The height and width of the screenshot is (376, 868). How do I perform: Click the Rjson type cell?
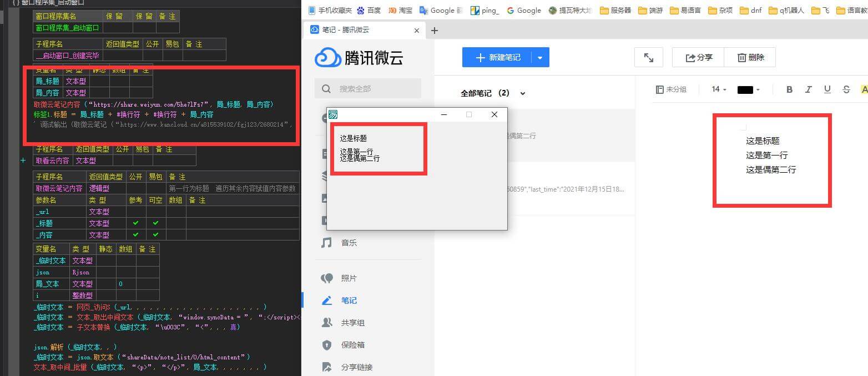pos(82,272)
